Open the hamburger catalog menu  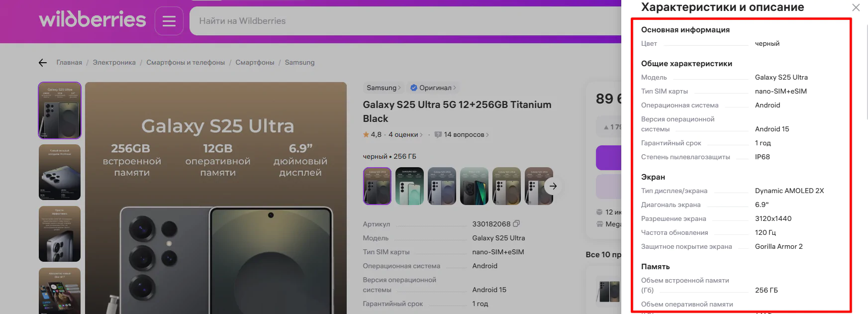coord(169,21)
